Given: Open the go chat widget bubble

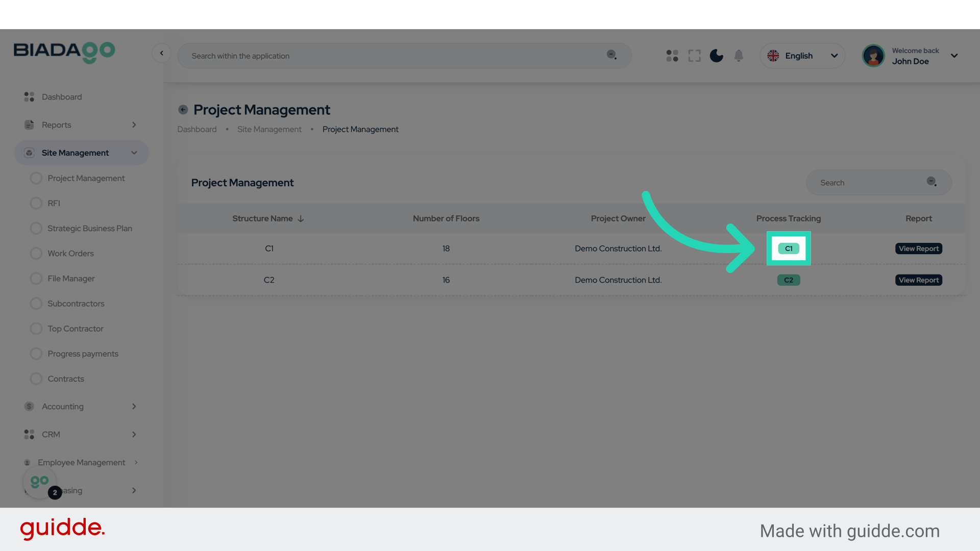Looking at the screenshot, I should tap(39, 482).
